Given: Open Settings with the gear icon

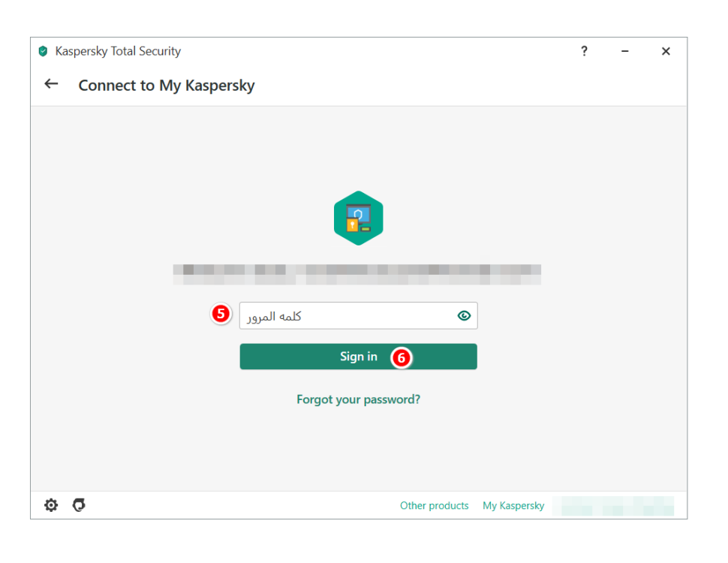Looking at the screenshot, I should pyautogui.click(x=51, y=505).
